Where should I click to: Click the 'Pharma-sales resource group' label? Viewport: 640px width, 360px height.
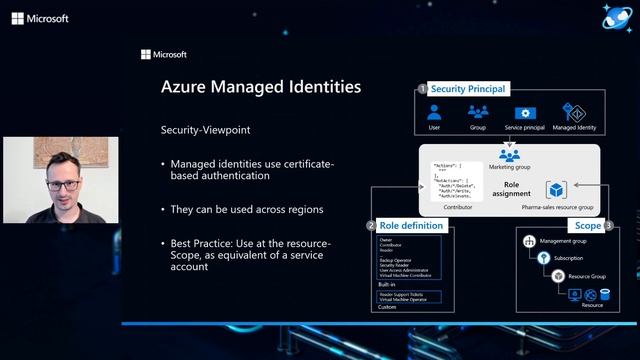(557, 207)
